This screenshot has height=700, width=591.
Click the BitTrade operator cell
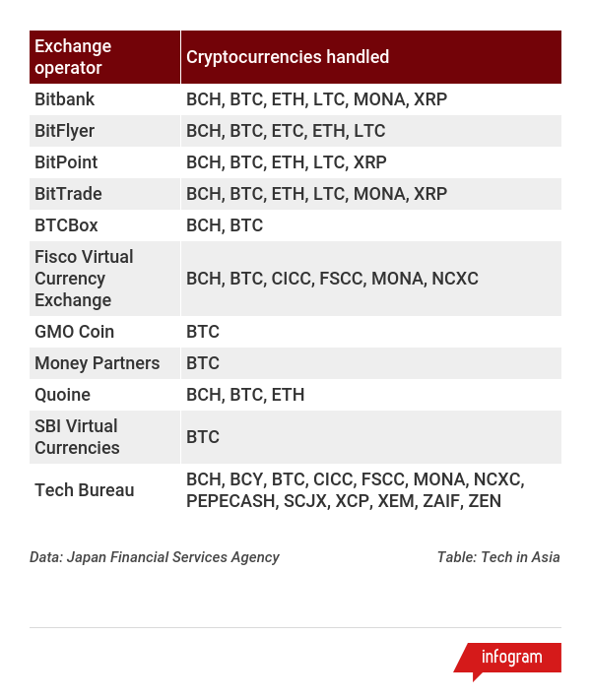tap(104, 194)
